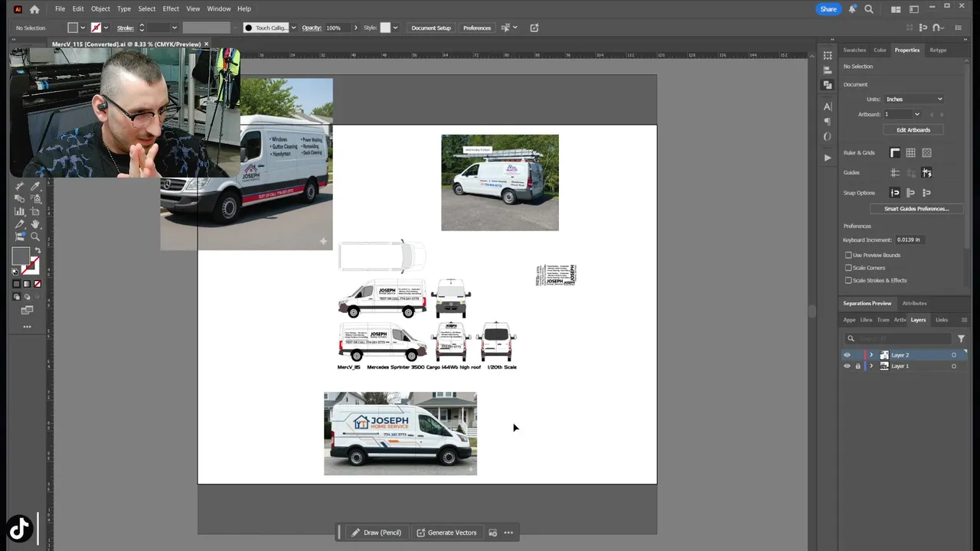Open the Pathfinder panel icon in dock
980x551 pixels.
tap(828, 84)
